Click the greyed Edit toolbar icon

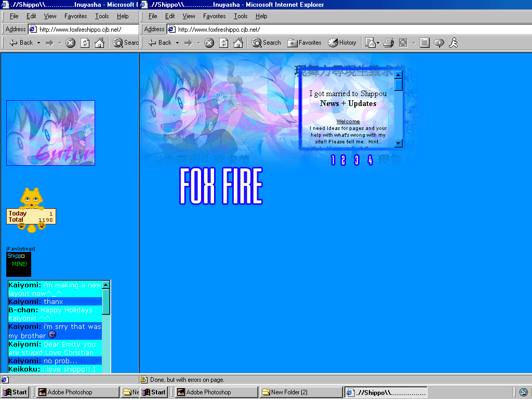coord(403,43)
